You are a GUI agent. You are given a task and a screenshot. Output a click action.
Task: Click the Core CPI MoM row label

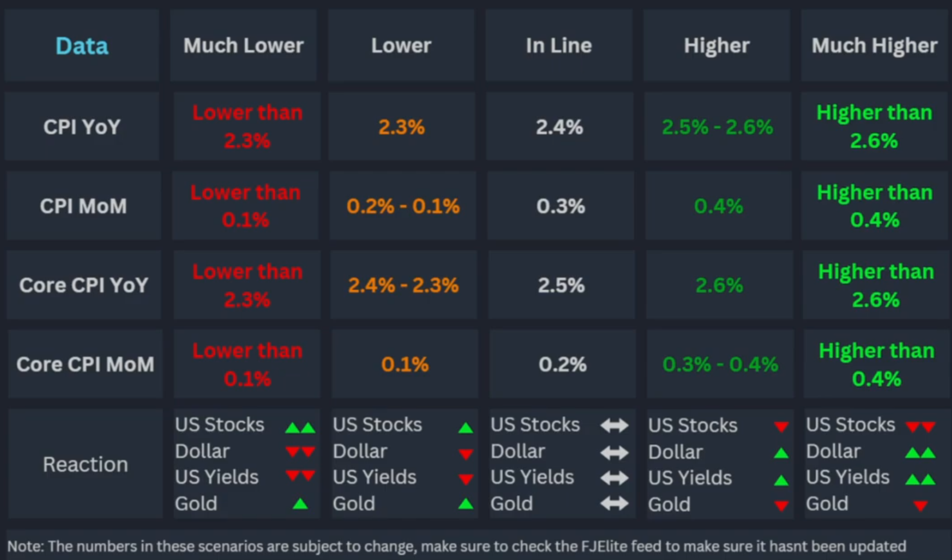85,364
